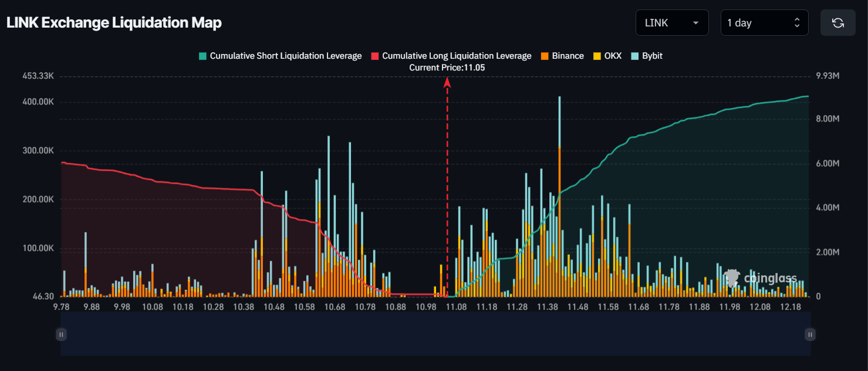
Task: Click the 11.08 x-axis price label
Action: click(x=456, y=307)
